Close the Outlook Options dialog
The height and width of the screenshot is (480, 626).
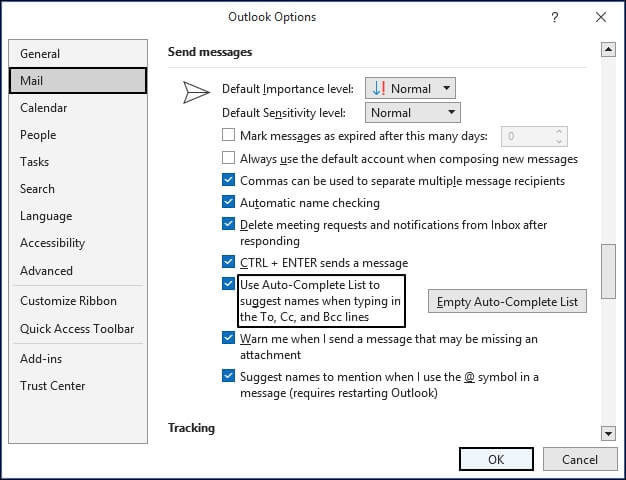(x=600, y=17)
